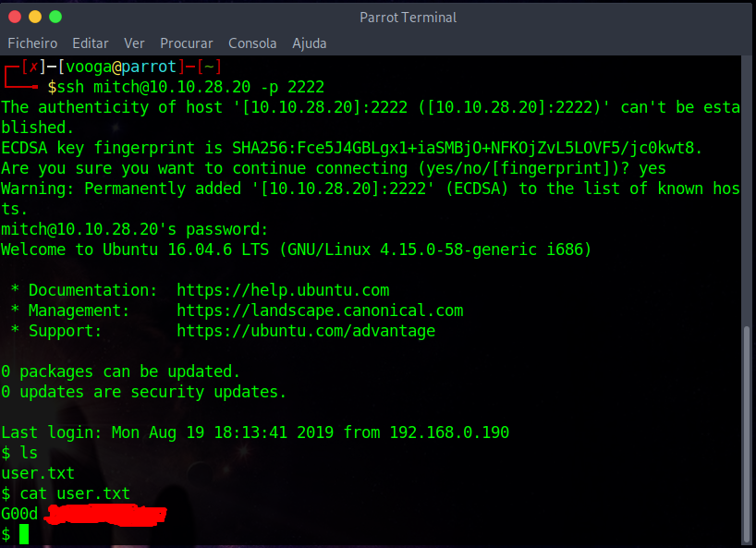The image size is (756, 548).
Task: Open the ubuntu.com/advantage Support link
Action: pyautogui.click(x=307, y=331)
